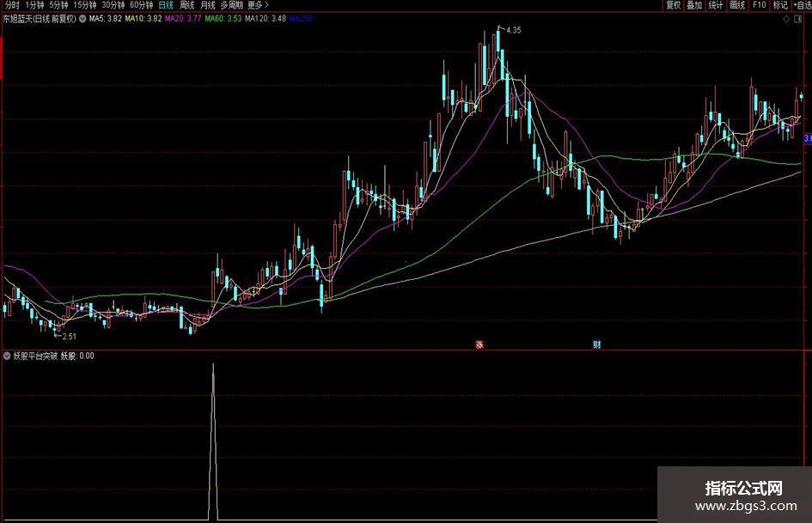Image resolution: width=812 pixels, height=523 pixels.
Task: Click the 标记 mark button
Action: (x=780, y=5)
